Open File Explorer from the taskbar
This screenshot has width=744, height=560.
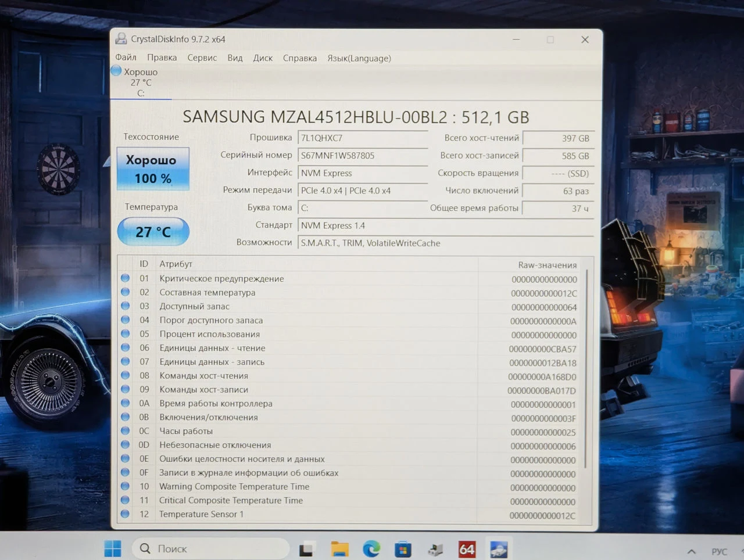click(x=339, y=549)
